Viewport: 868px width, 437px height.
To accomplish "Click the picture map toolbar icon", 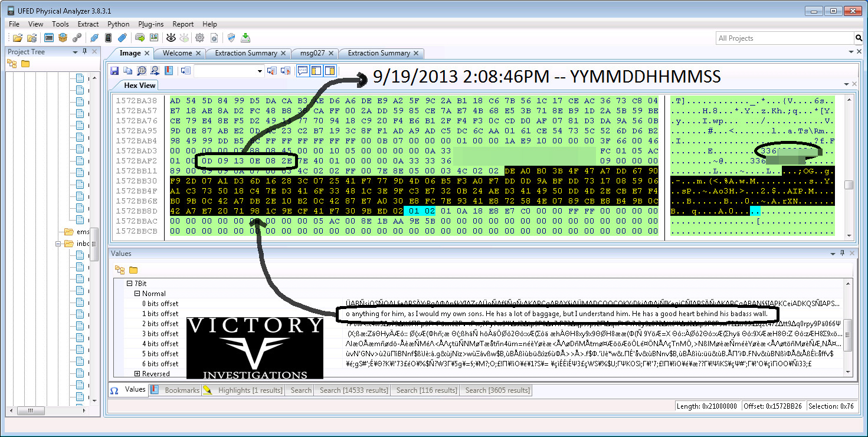I will pos(153,38).
